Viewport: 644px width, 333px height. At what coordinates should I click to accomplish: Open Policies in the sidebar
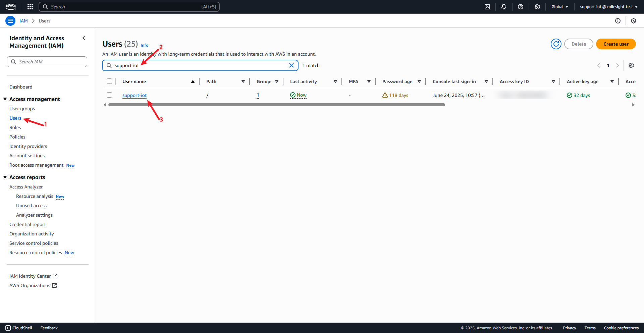pos(17,137)
